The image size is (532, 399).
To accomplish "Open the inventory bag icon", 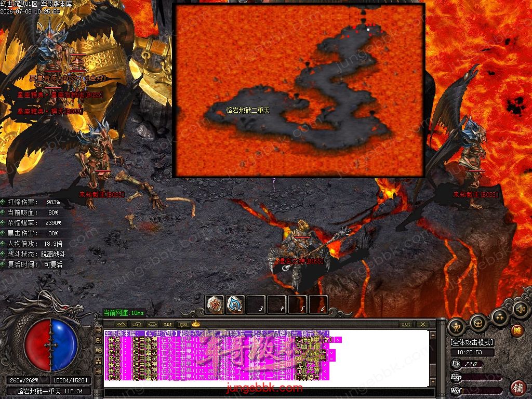I will pyautogui.click(x=478, y=322).
